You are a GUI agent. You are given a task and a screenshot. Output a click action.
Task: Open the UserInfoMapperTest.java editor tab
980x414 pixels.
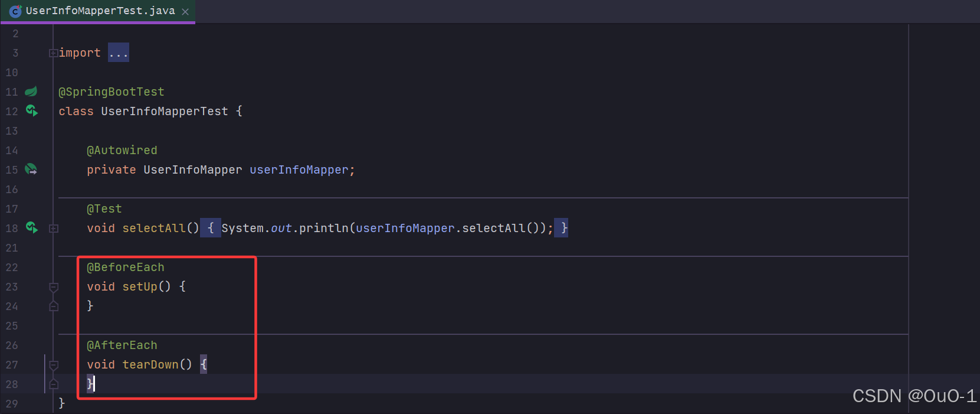[x=97, y=11]
